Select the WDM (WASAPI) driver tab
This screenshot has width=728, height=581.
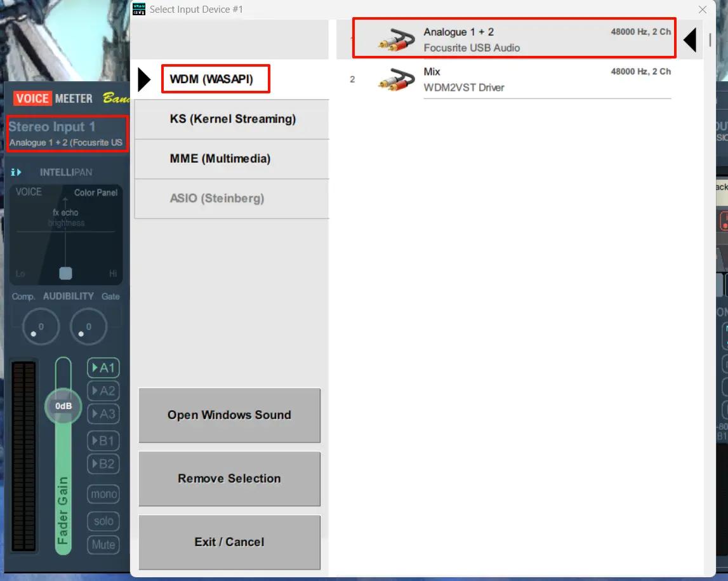(232, 79)
